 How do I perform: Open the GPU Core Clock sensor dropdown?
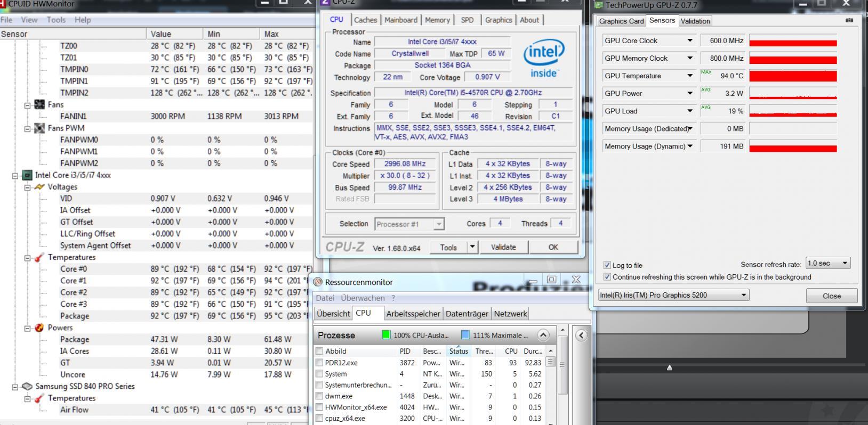pos(689,40)
